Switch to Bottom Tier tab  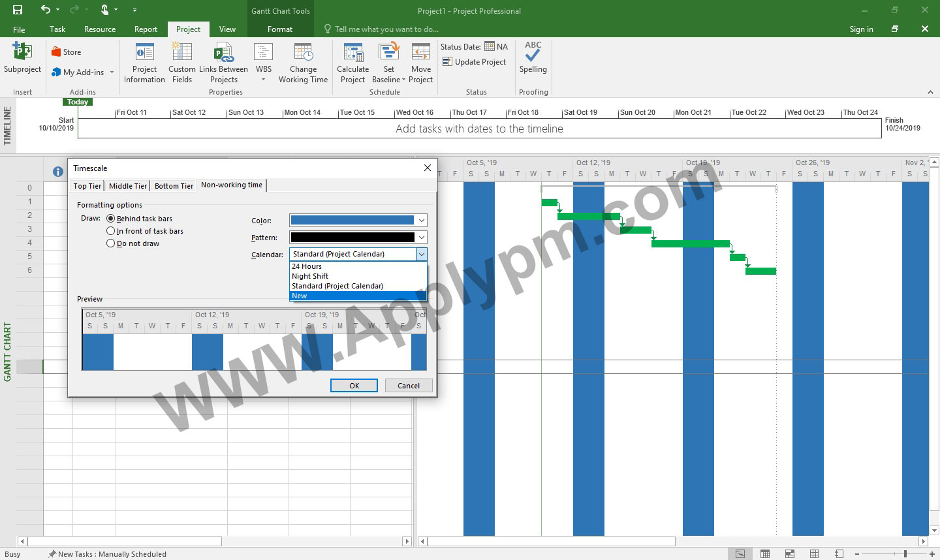174,186
